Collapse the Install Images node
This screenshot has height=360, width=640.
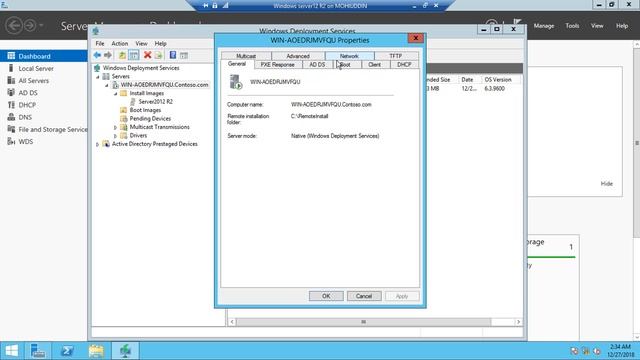coord(116,93)
